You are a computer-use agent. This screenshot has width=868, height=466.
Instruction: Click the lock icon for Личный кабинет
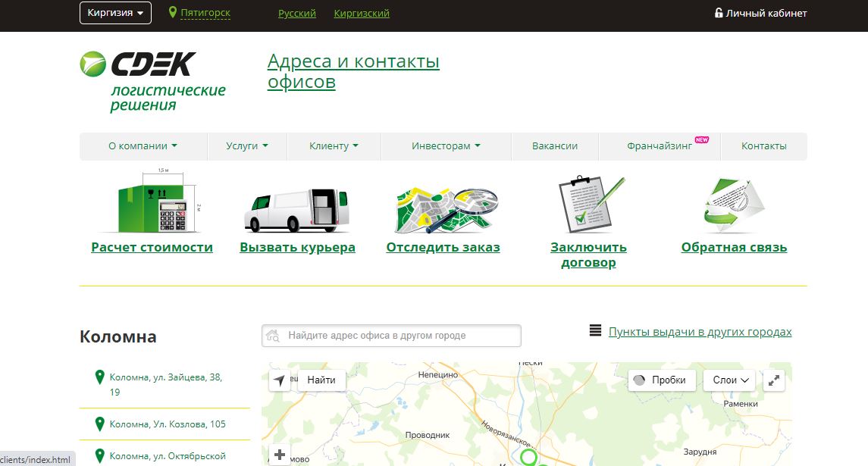[719, 13]
